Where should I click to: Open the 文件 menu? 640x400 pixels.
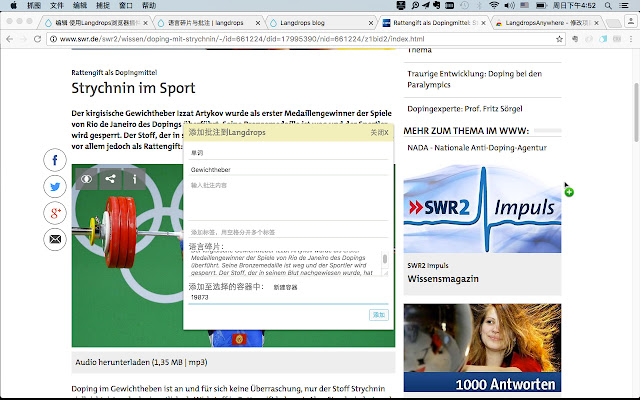(x=57, y=5)
